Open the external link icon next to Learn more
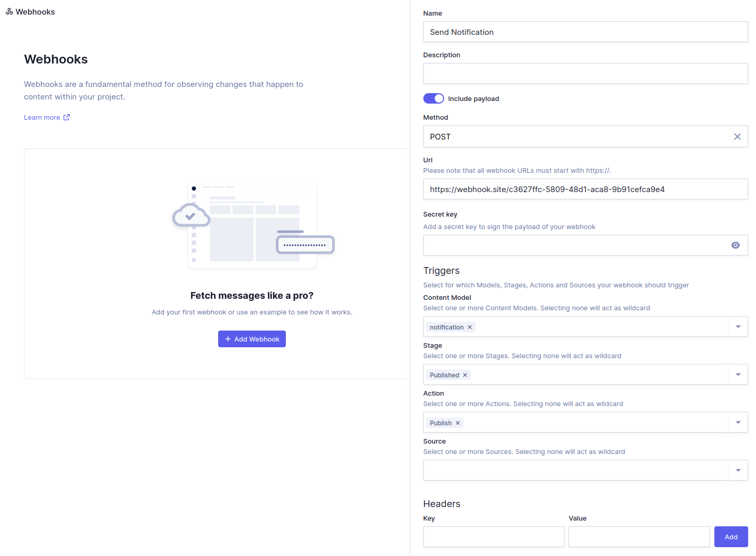Image resolution: width=756 pixels, height=556 pixels. point(67,117)
